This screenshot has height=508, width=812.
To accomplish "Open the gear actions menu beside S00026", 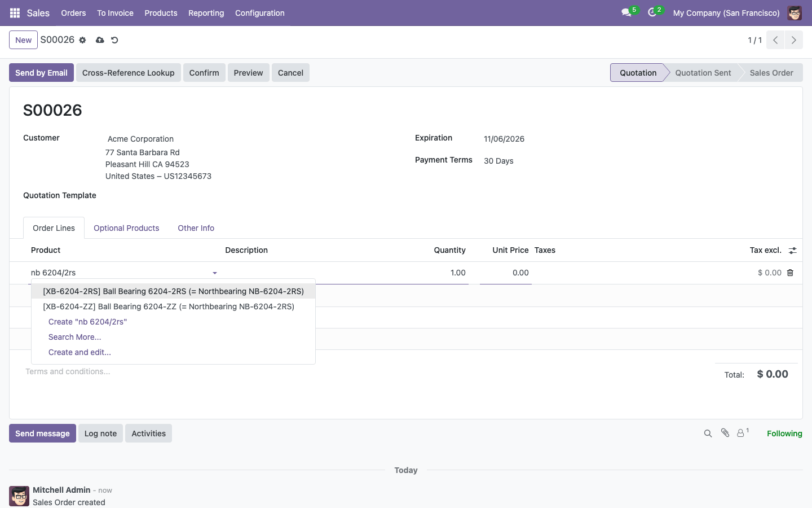I will coord(82,40).
